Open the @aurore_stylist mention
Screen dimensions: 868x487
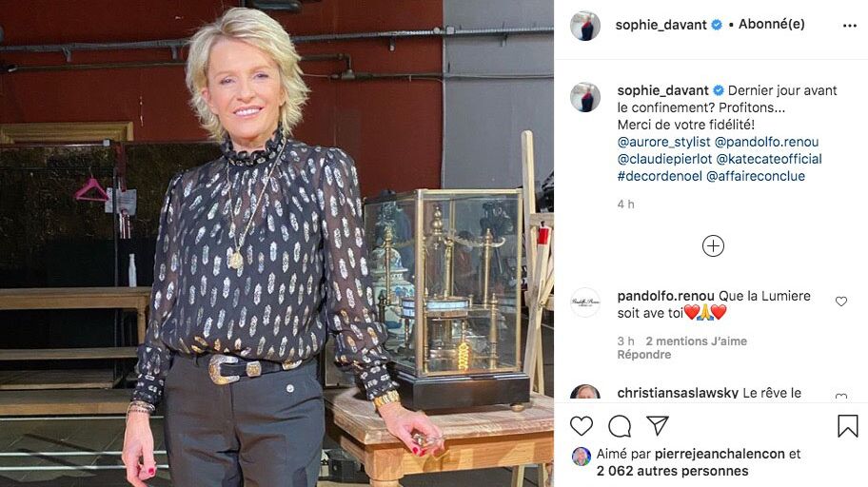[x=663, y=142]
